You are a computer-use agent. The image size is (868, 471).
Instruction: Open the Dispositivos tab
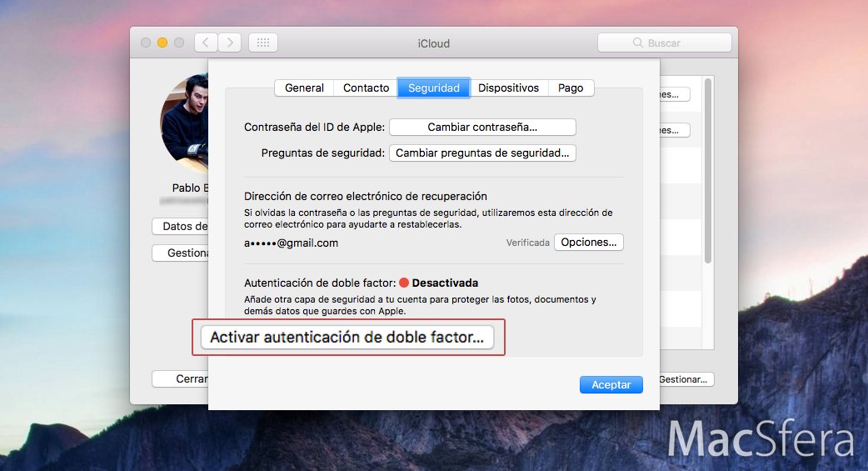(509, 88)
